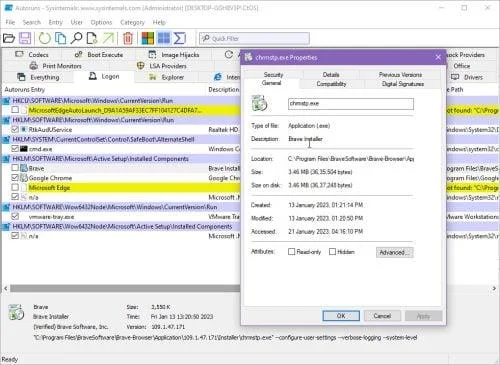Open Compatibility tab in Properties dialog

coord(331,84)
